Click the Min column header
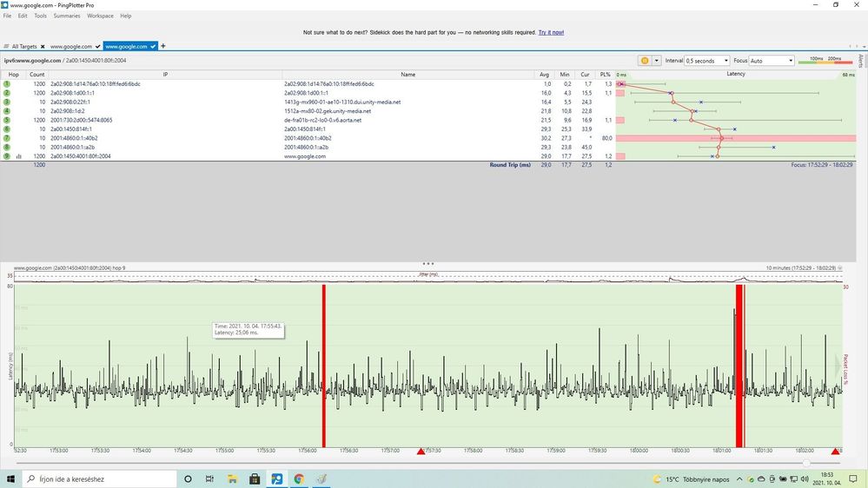Screen dimensions: 868x488 click(x=565, y=74)
